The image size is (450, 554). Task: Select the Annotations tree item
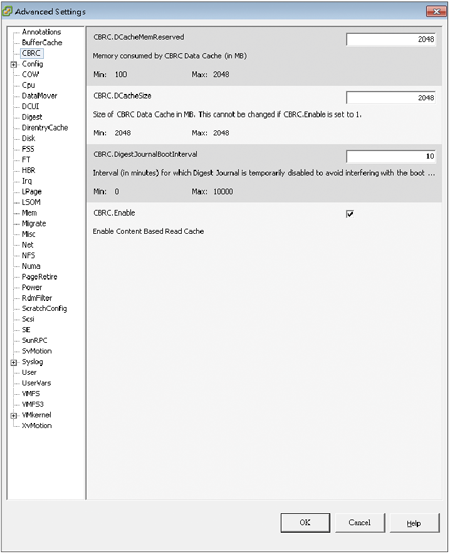(x=41, y=32)
